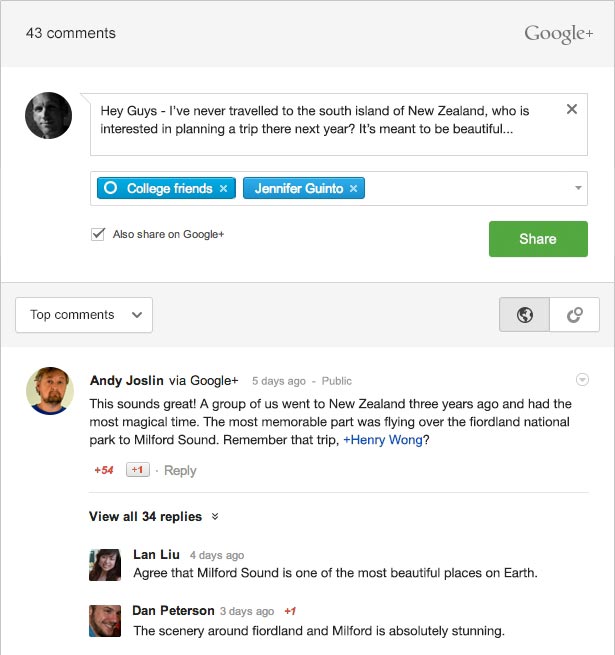Remove Jennifer Guinto from recipients
This screenshot has height=655, width=615.
[353, 189]
